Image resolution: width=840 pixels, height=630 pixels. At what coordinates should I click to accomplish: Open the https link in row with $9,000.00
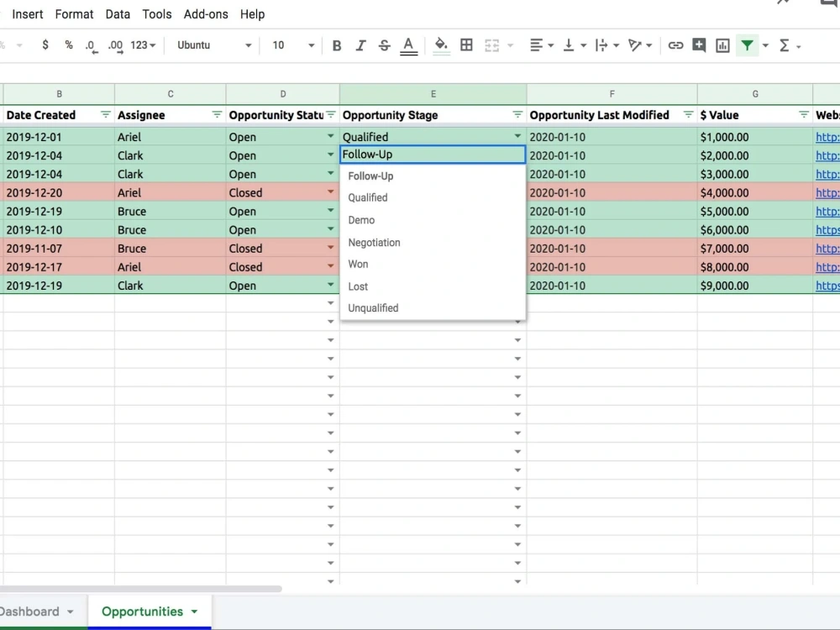point(827,286)
